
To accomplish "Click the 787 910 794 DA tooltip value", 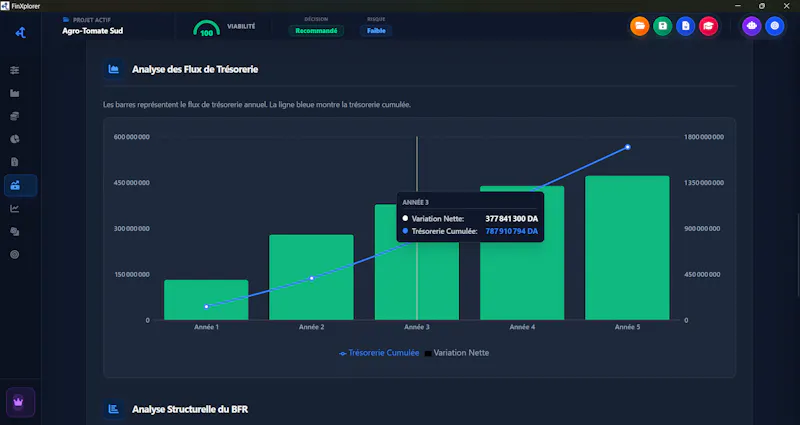I will click(511, 232).
